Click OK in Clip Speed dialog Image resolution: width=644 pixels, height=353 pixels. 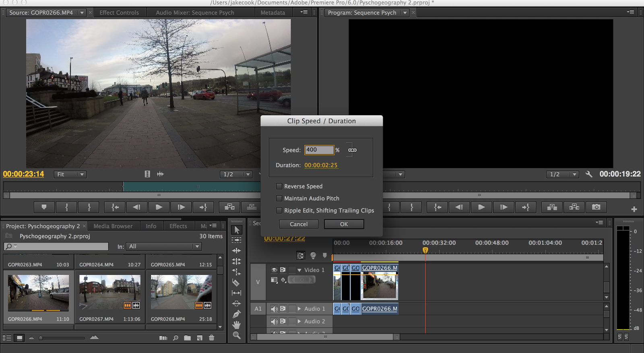344,224
